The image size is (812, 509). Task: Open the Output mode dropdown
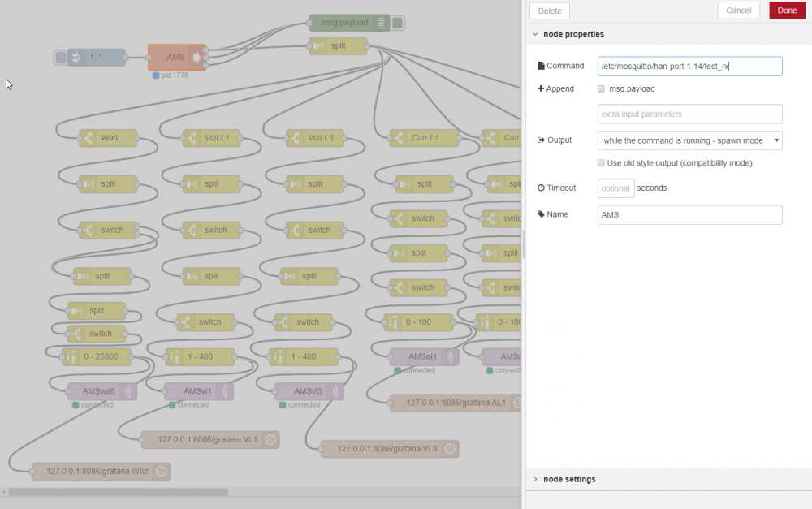tap(689, 140)
